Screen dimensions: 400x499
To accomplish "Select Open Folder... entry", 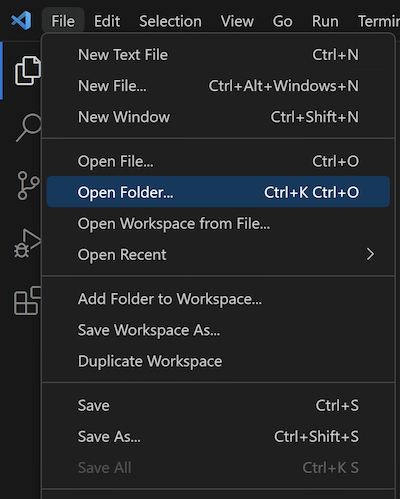I will tap(218, 192).
